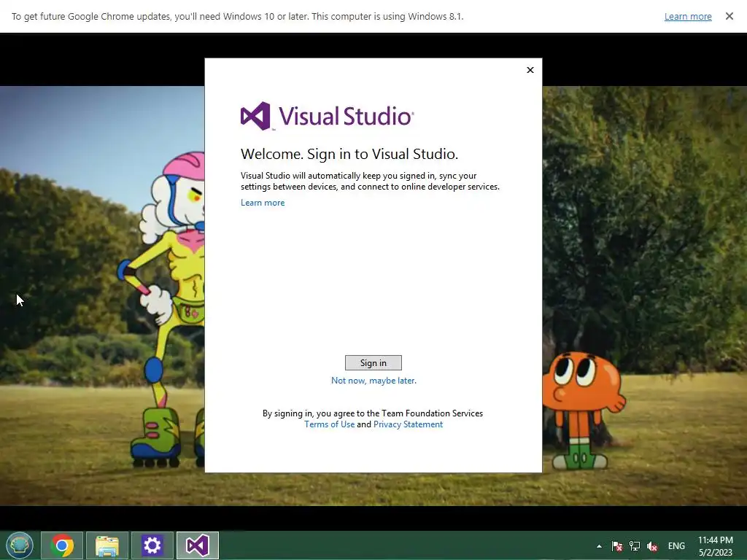Open Learn more in Chrome update notice
Image resolution: width=747 pixels, height=560 pixels.
(688, 16)
